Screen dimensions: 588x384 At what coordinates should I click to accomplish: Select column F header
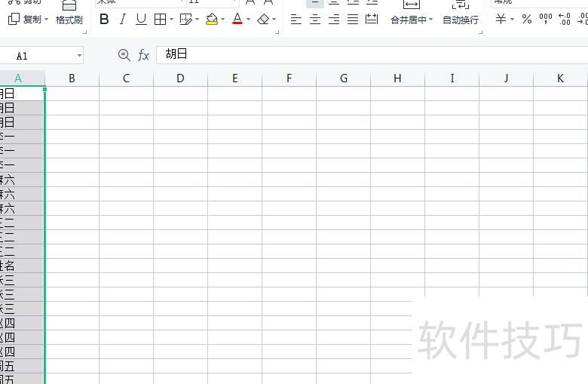click(289, 78)
